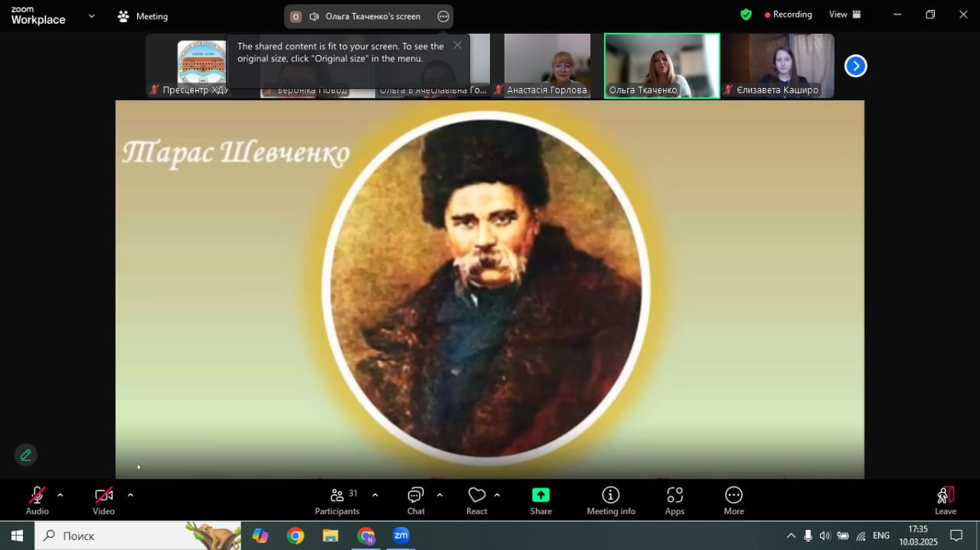Image resolution: width=980 pixels, height=550 pixels.
Task: Select Пресцентр ХДУ participant thumbnail
Action: pos(201,66)
